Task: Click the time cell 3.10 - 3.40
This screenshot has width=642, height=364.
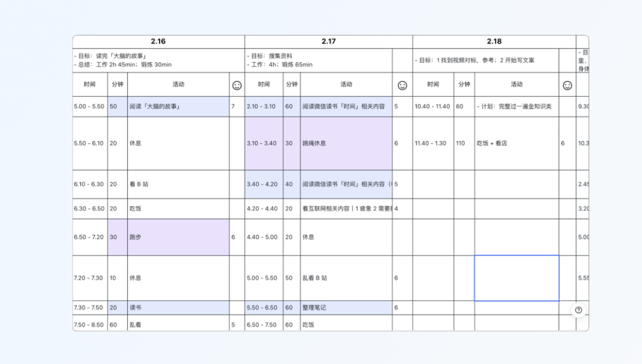Action: click(264, 143)
